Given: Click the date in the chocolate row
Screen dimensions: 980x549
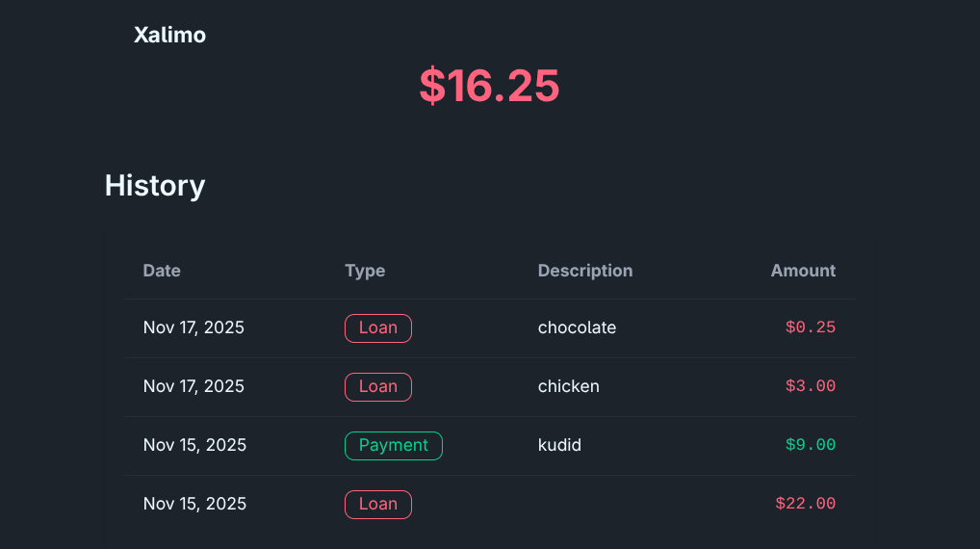Looking at the screenshot, I should click(193, 327).
